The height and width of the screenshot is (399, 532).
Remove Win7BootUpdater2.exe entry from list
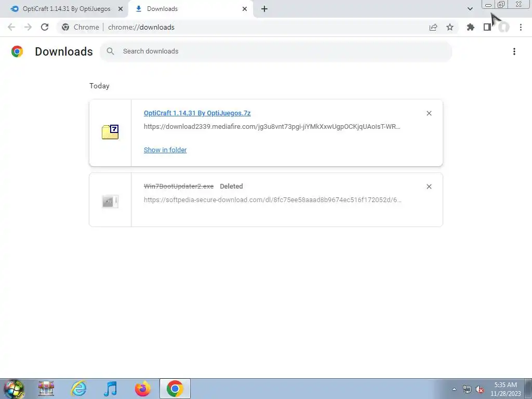[x=429, y=187]
